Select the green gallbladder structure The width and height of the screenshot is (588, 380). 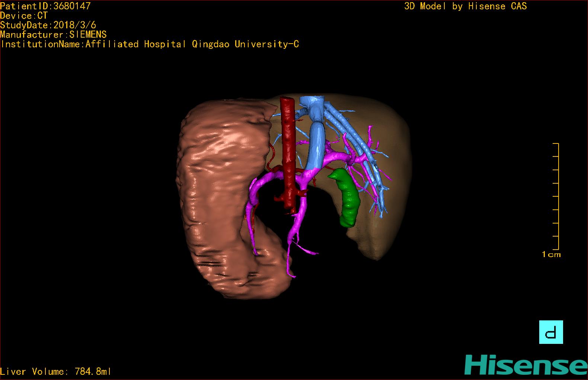point(347,197)
